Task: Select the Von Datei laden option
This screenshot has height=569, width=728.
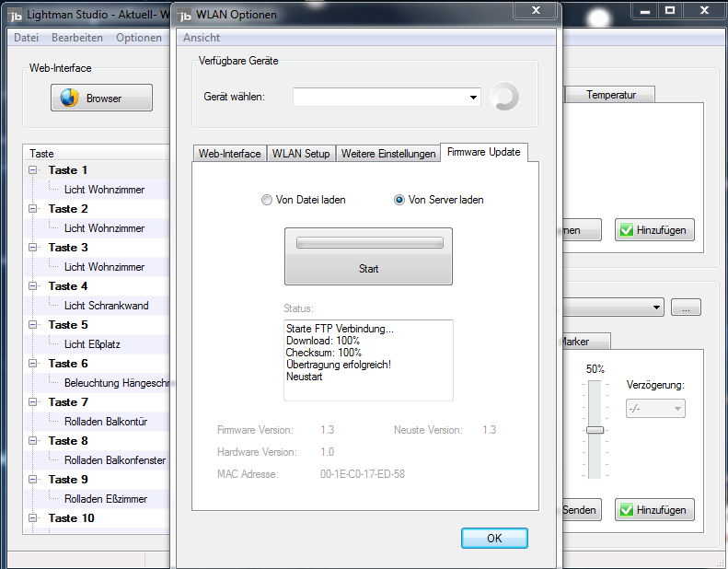Action: click(267, 200)
